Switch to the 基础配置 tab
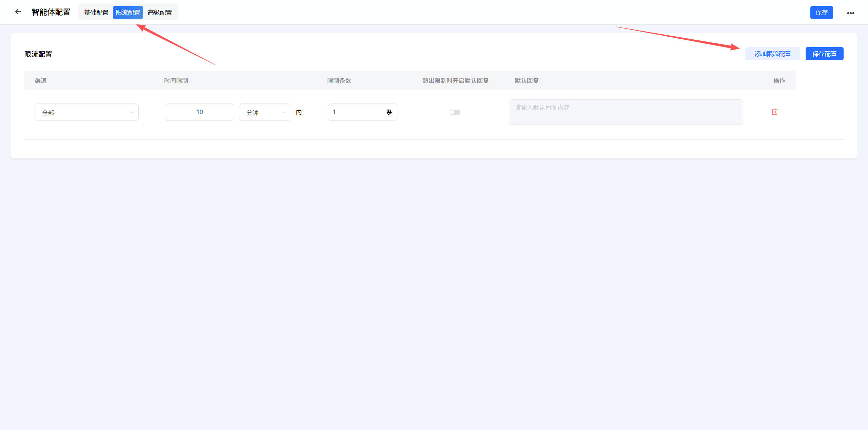Screen dimensions: 868x430 96,13
